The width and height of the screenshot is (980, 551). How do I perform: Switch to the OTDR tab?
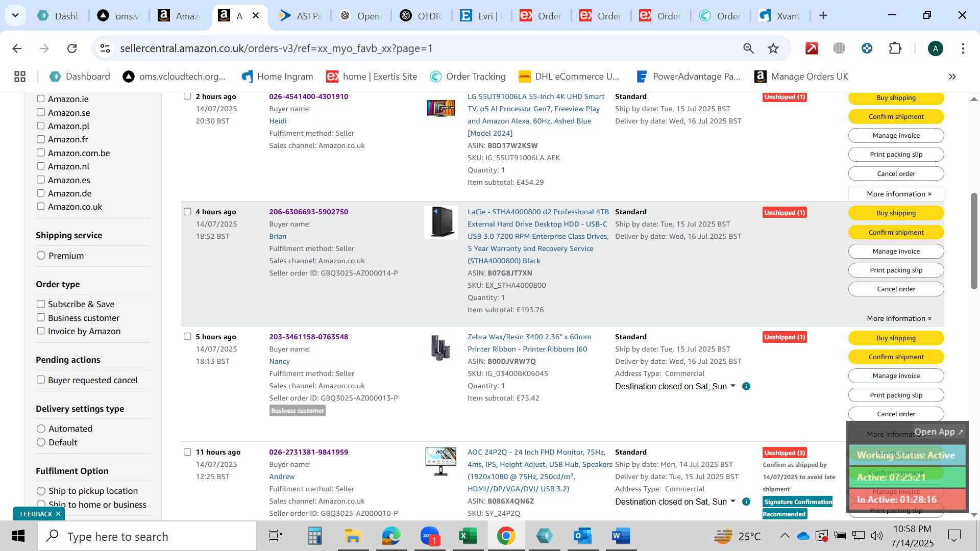[x=421, y=16]
